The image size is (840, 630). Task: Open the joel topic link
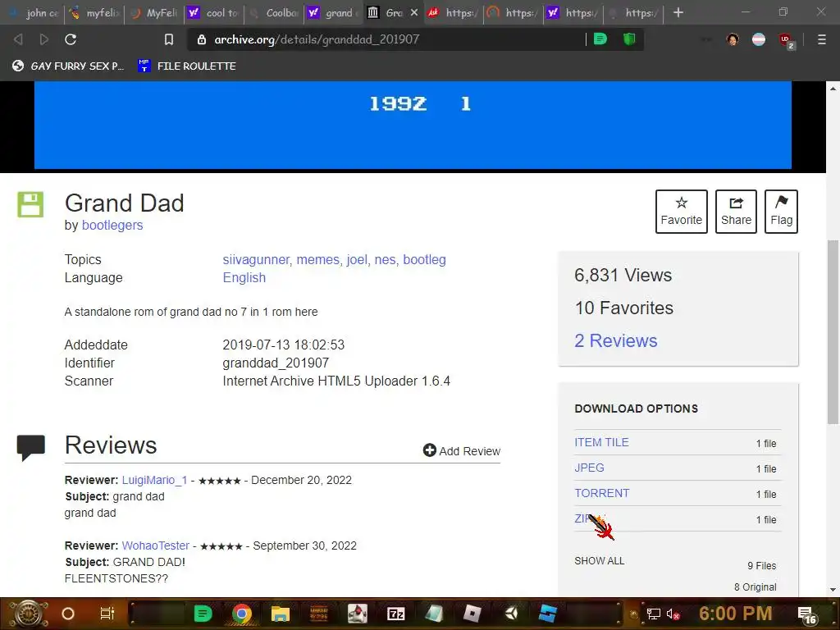(357, 260)
